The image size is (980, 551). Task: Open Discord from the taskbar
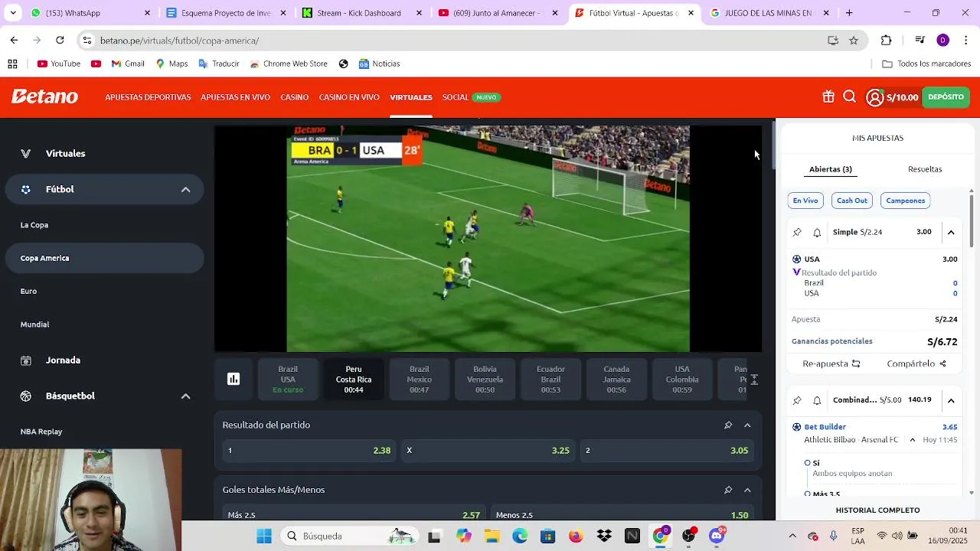click(x=717, y=536)
